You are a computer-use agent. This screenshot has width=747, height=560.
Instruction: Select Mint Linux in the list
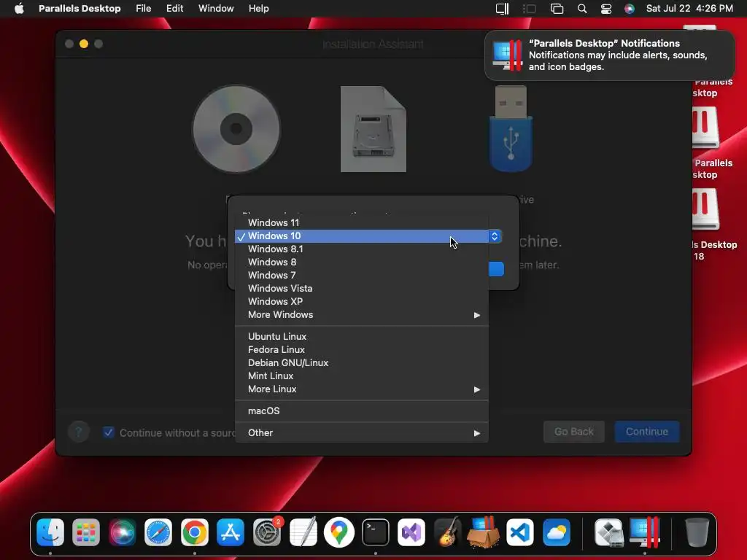click(362, 376)
